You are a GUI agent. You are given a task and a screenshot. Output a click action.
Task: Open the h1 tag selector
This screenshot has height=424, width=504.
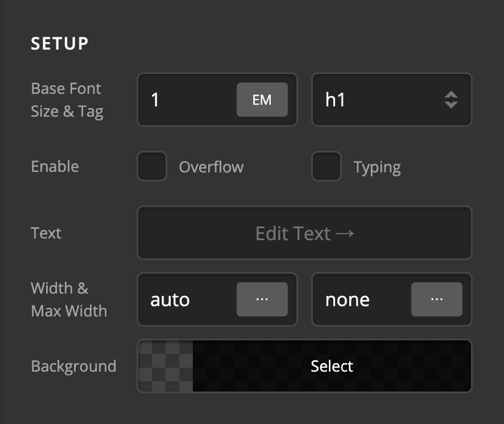(391, 100)
